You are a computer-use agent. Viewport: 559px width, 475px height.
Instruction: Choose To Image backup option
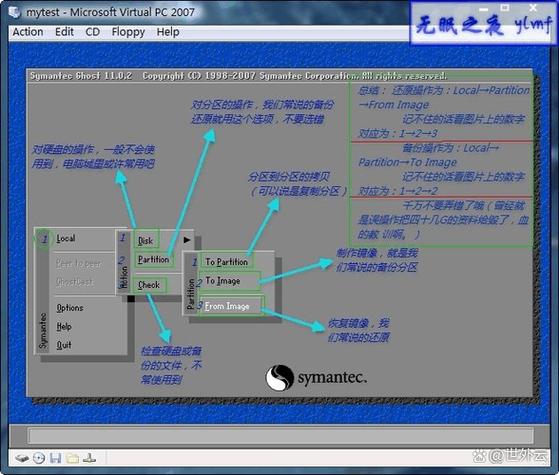222,281
